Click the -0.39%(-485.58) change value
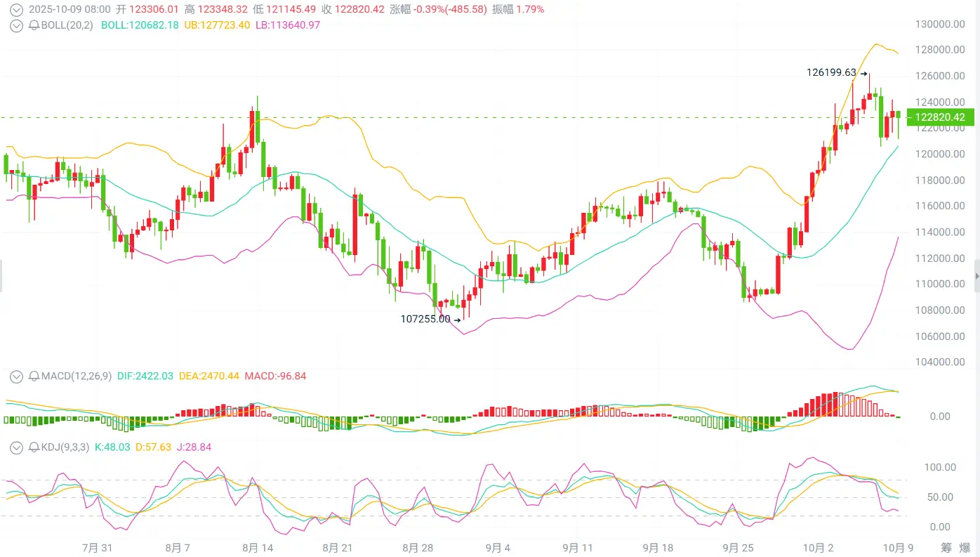 (x=449, y=10)
